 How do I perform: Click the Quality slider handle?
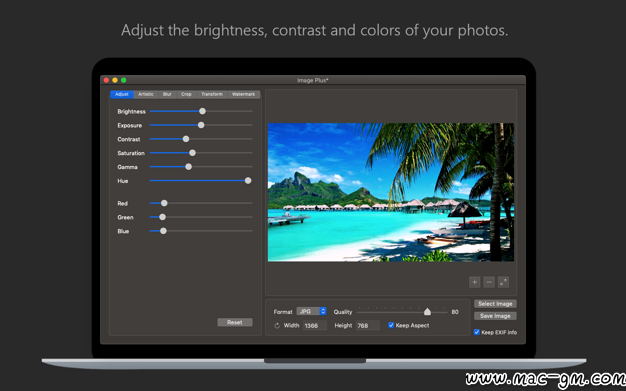[427, 312]
